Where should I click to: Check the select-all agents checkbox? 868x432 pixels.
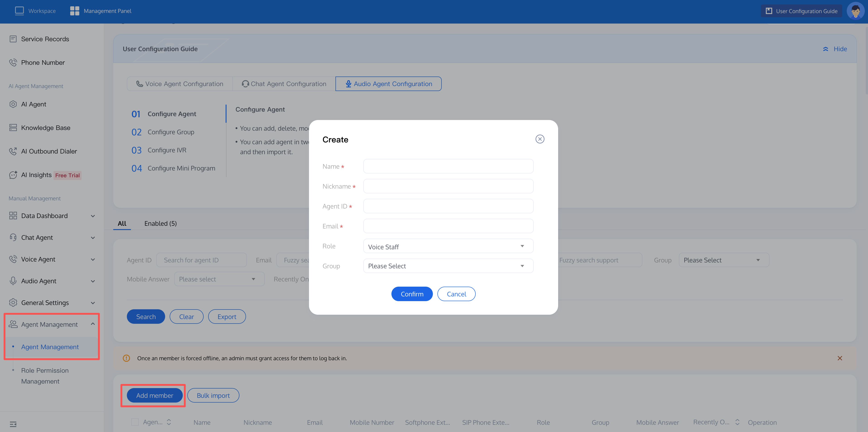click(x=135, y=422)
